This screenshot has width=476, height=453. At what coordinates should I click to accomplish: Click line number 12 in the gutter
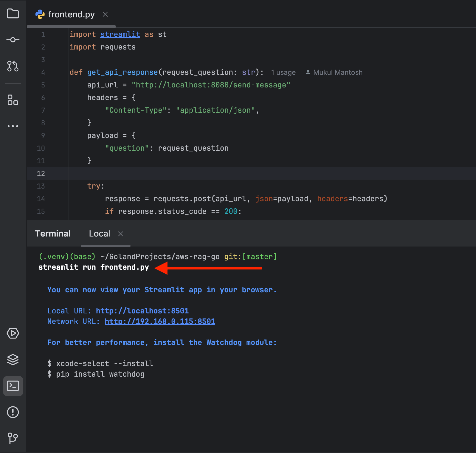click(41, 173)
